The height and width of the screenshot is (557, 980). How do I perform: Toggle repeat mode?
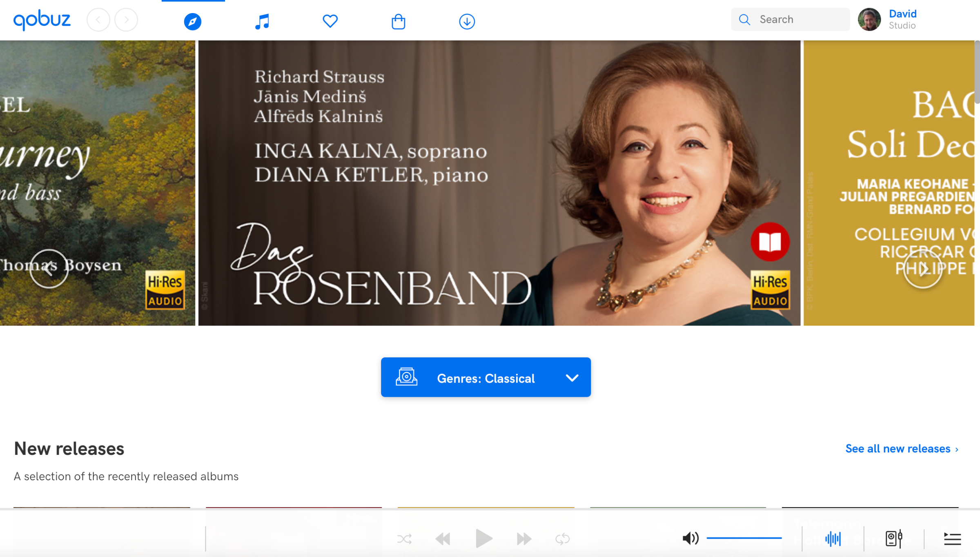coord(562,539)
